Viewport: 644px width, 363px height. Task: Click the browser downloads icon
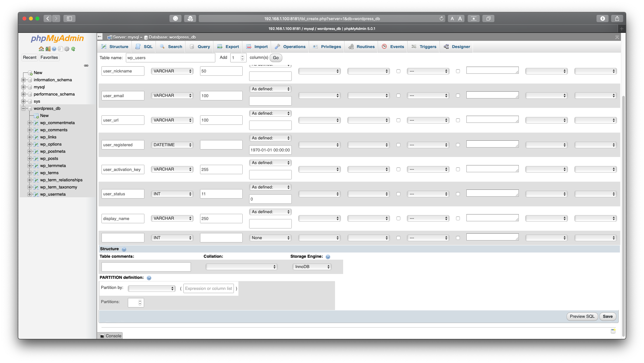click(x=602, y=19)
